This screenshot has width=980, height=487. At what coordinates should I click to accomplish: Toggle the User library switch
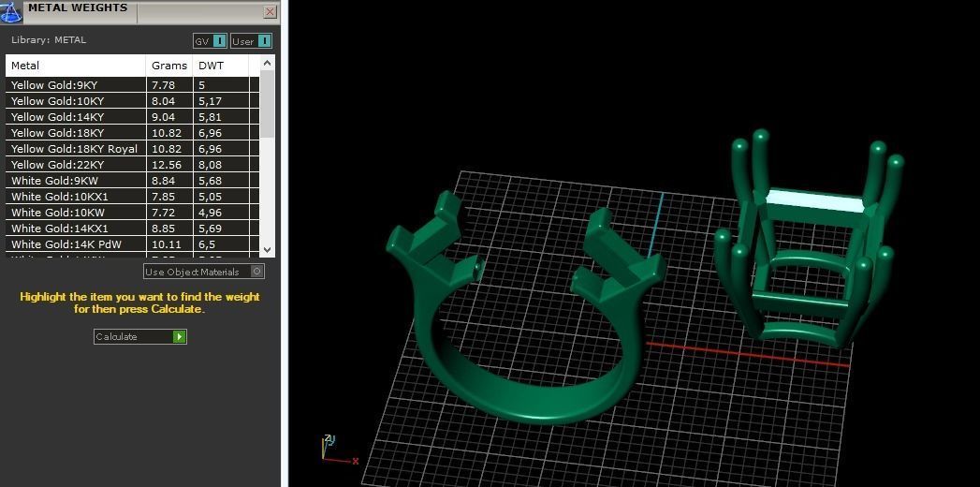252,41
